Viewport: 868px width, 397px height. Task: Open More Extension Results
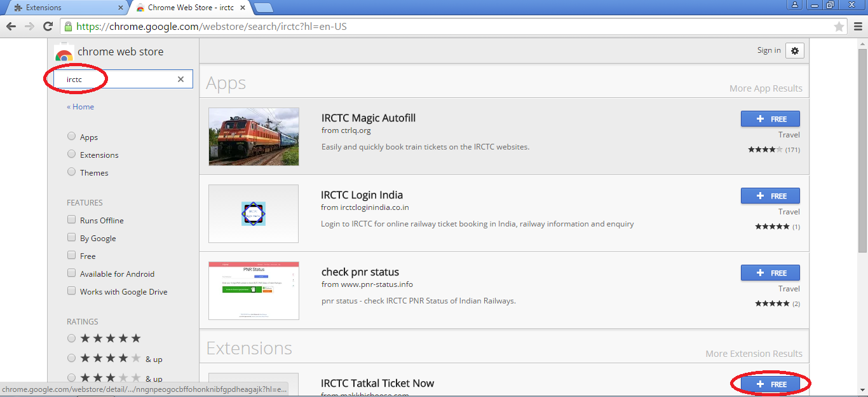tap(754, 354)
